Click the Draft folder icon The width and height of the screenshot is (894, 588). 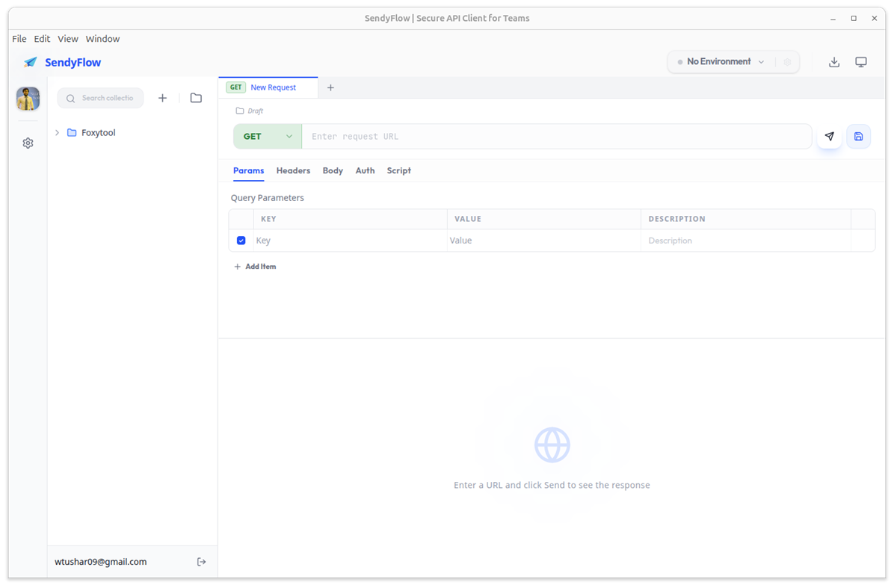click(240, 111)
